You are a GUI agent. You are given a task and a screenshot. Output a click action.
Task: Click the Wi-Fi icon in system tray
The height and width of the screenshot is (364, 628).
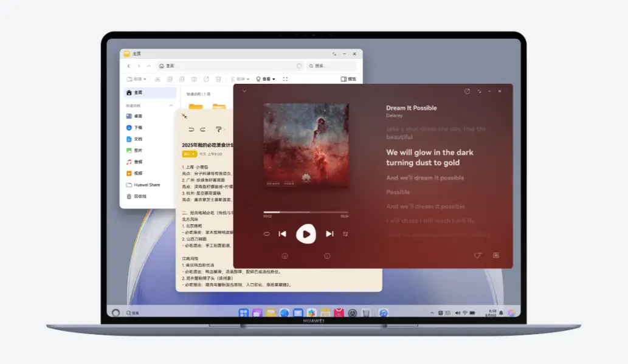[x=465, y=313]
